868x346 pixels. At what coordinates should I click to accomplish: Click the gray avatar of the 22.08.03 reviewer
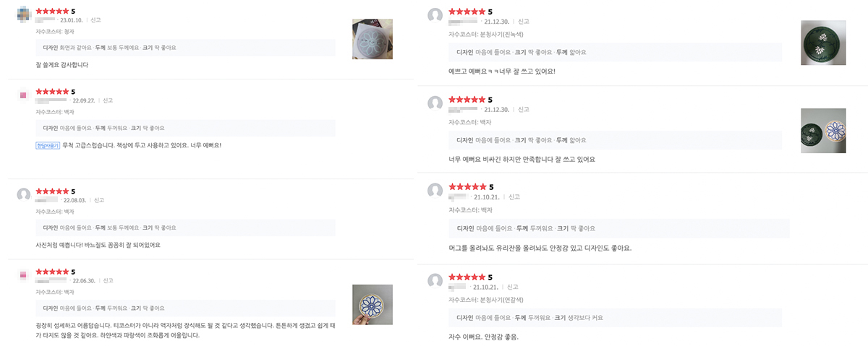point(23,194)
